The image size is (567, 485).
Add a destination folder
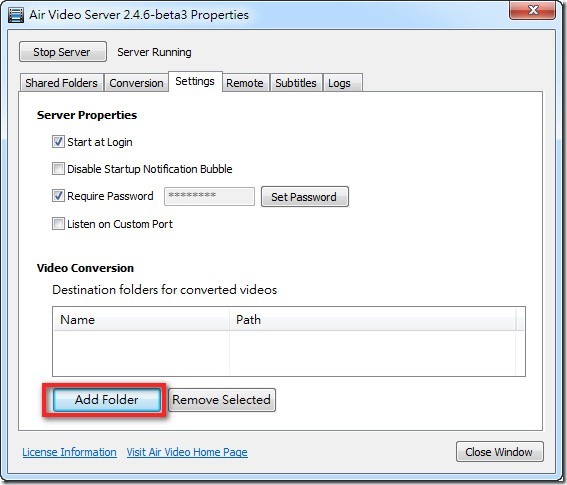click(107, 400)
